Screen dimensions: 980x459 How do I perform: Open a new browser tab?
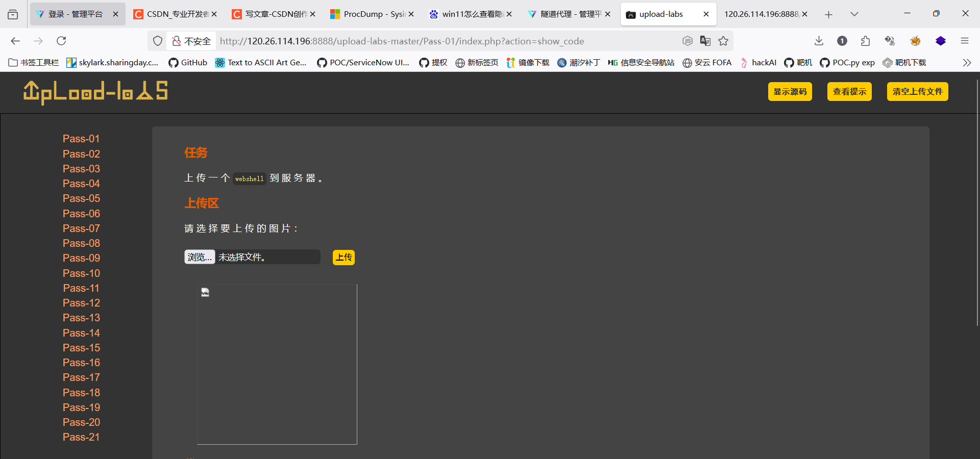[x=828, y=14]
